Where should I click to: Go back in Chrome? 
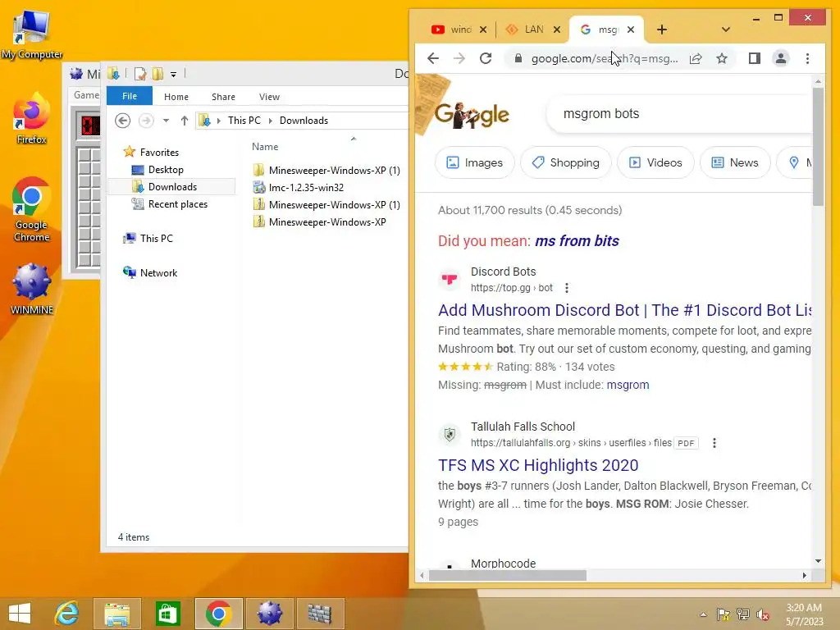point(433,58)
